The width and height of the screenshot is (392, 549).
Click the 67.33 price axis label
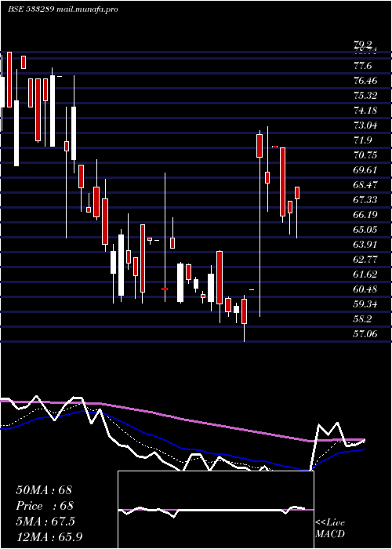365,199
